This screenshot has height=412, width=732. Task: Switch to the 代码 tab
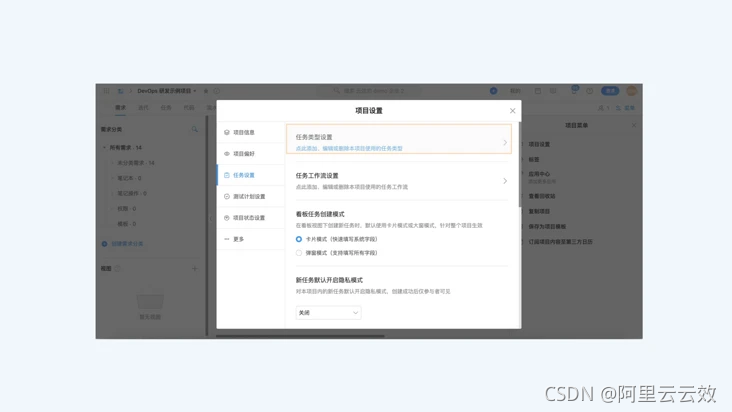tap(189, 108)
